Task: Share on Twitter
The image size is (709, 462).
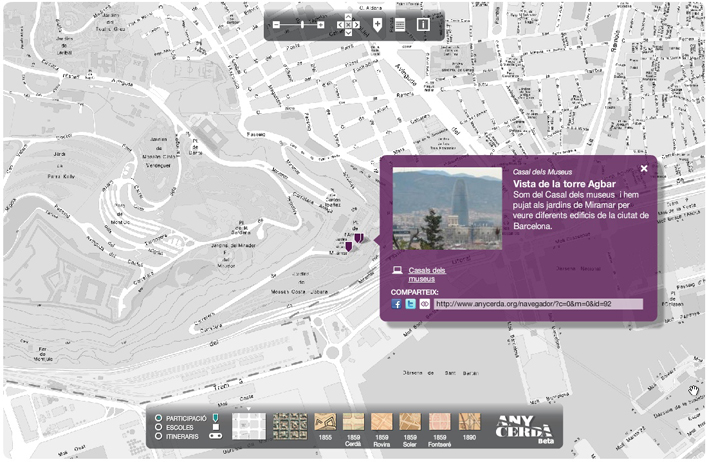Action: (410, 303)
